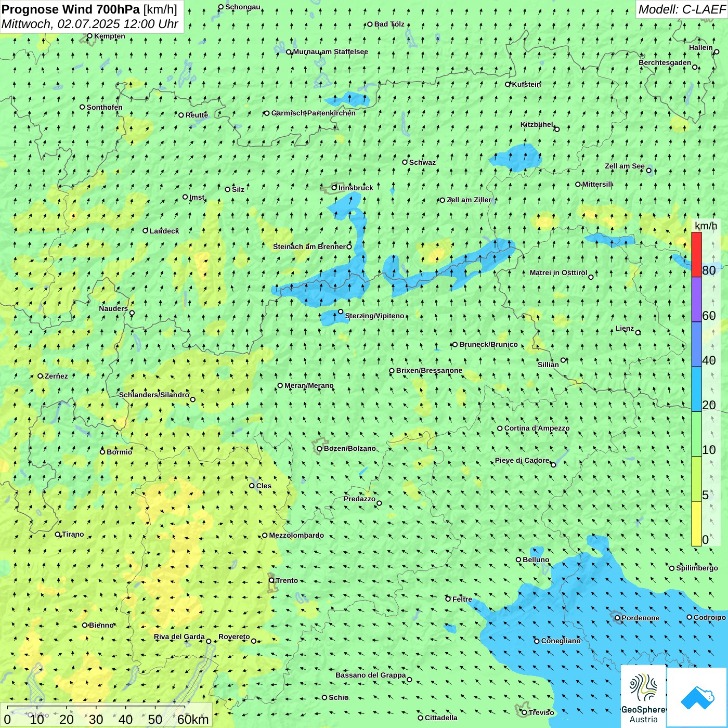The width and height of the screenshot is (728, 728).
Task: Click the 'Meran/Merano' label
Action: point(309,385)
